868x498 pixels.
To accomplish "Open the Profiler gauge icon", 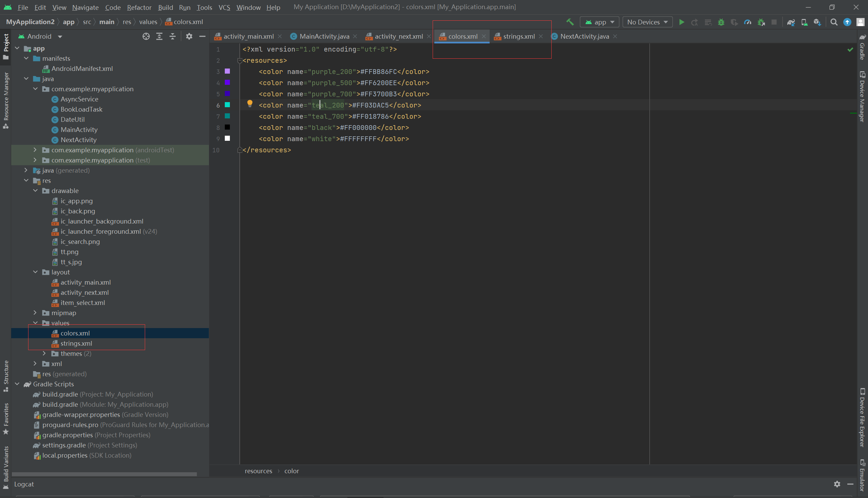I will (x=748, y=22).
